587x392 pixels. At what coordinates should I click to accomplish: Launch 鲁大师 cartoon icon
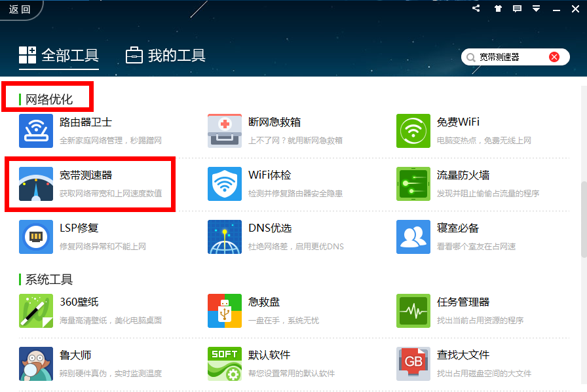point(36,364)
